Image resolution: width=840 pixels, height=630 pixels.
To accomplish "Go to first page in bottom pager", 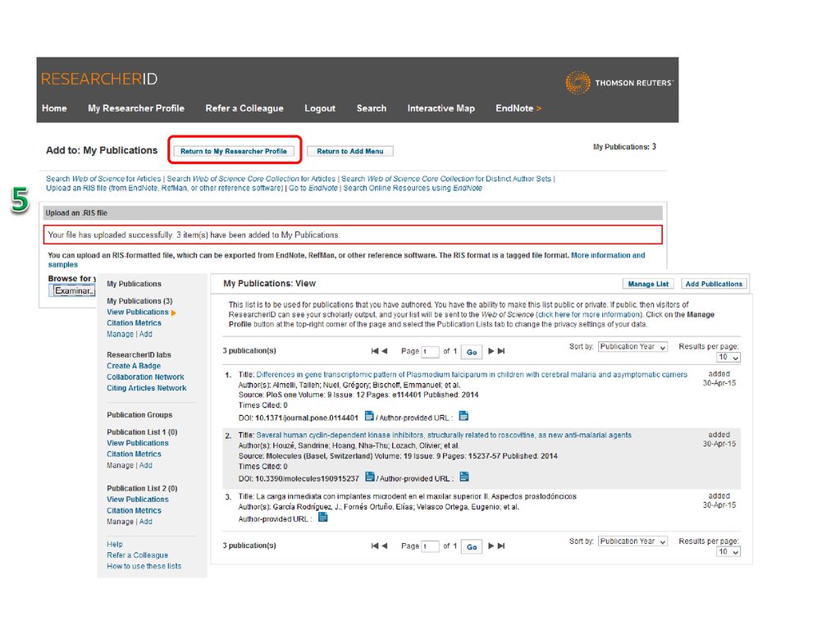I will [374, 546].
